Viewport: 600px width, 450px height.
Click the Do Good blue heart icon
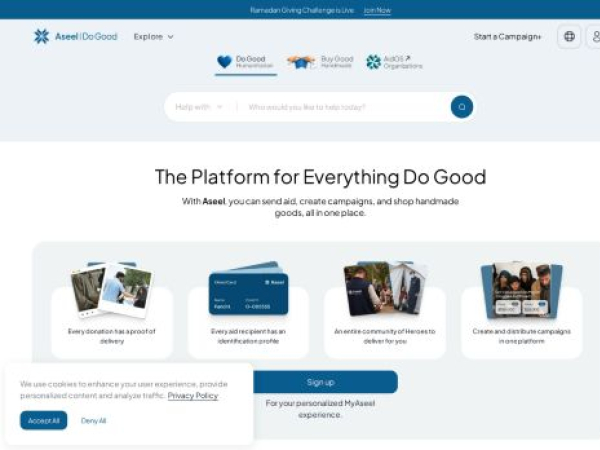224,62
